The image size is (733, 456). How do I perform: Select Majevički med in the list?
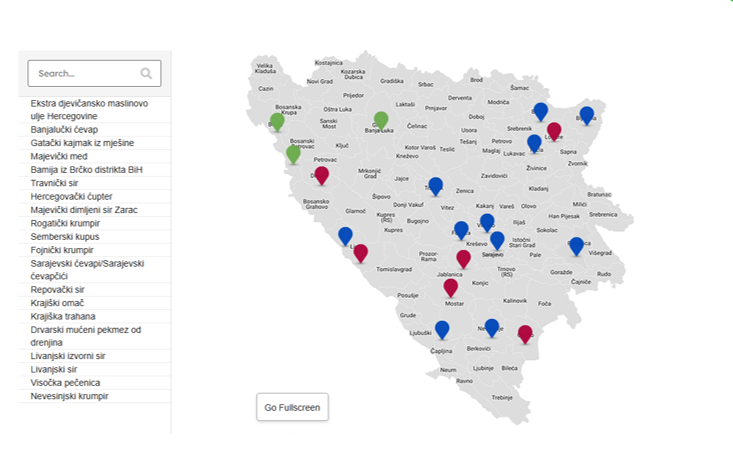coord(59,156)
